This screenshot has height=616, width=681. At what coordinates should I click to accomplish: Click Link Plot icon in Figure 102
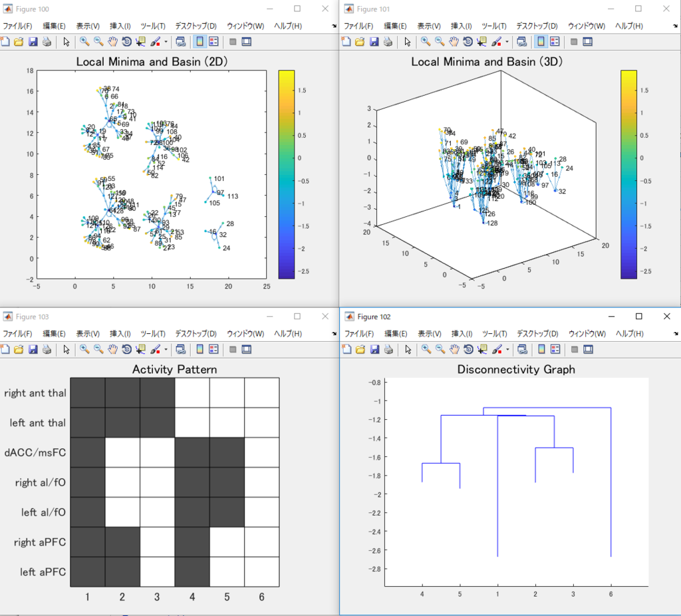(523, 349)
